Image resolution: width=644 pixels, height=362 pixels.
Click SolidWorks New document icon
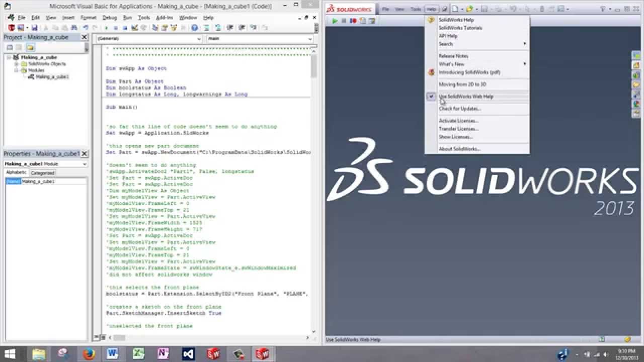coord(455,9)
